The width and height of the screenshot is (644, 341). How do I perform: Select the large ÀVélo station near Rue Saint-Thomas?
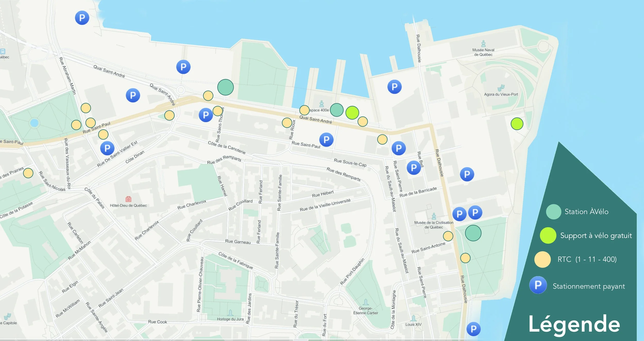[x=225, y=87]
